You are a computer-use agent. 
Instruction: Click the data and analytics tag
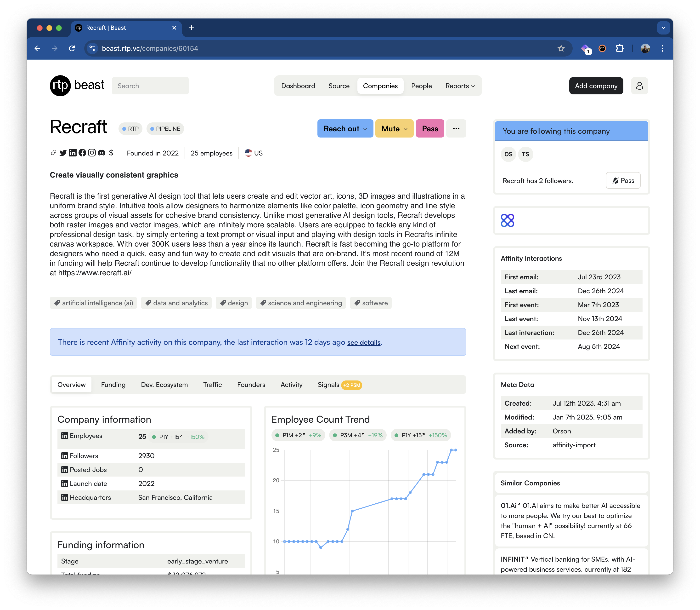coord(176,303)
